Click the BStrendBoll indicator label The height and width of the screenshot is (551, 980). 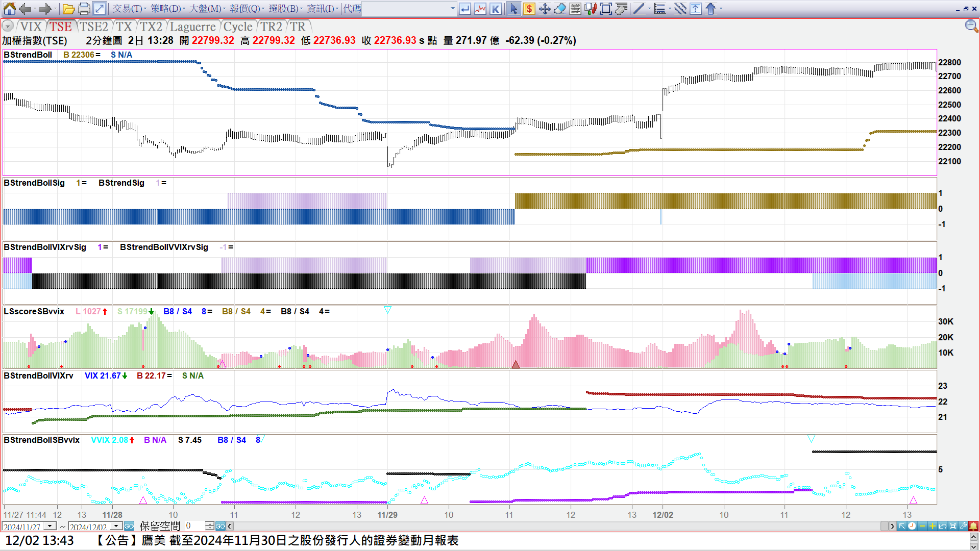click(x=28, y=55)
